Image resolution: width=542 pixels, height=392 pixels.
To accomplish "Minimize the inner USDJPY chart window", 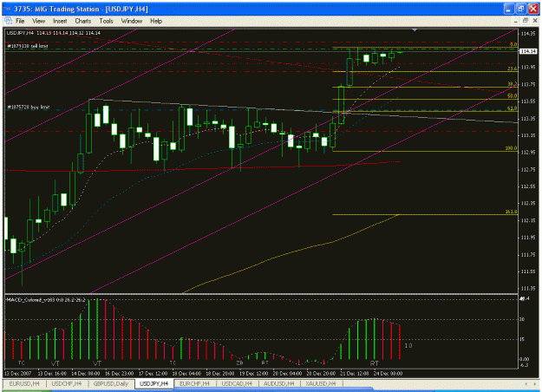I will 516,21.
